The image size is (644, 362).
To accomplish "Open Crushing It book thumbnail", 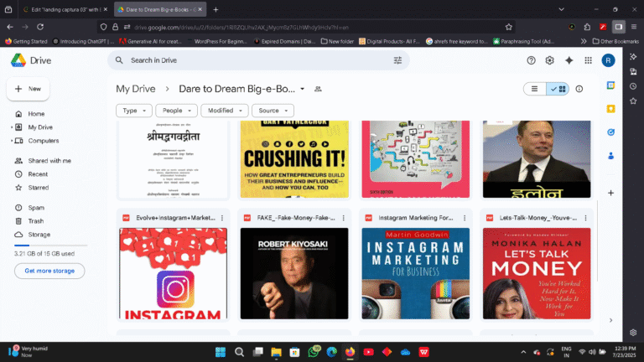I will pyautogui.click(x=294, y=159).
